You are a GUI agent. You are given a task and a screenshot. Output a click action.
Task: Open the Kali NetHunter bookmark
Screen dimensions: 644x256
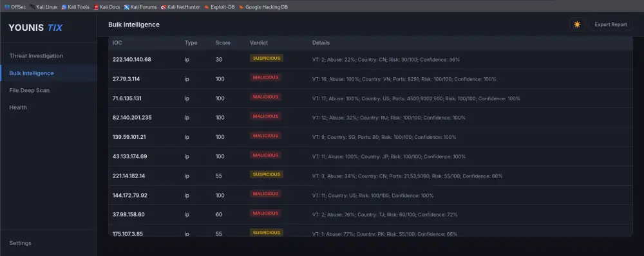(180, 7)
